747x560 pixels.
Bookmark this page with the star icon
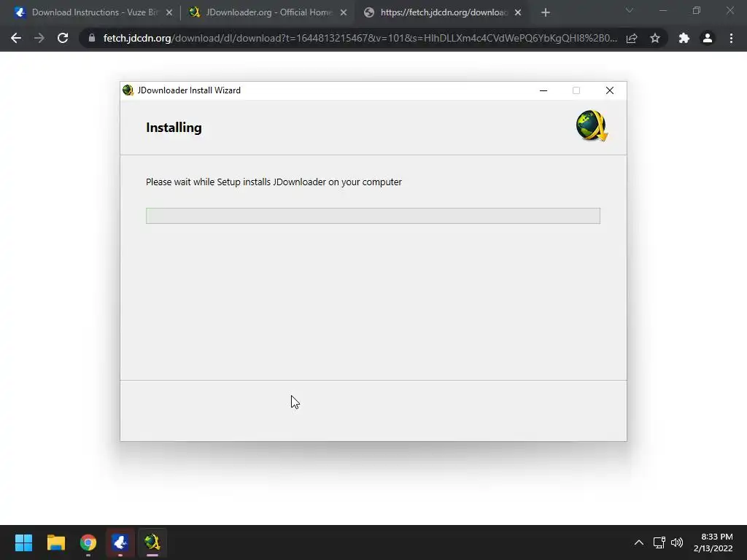pyautogui.click(x=655, y=38)
